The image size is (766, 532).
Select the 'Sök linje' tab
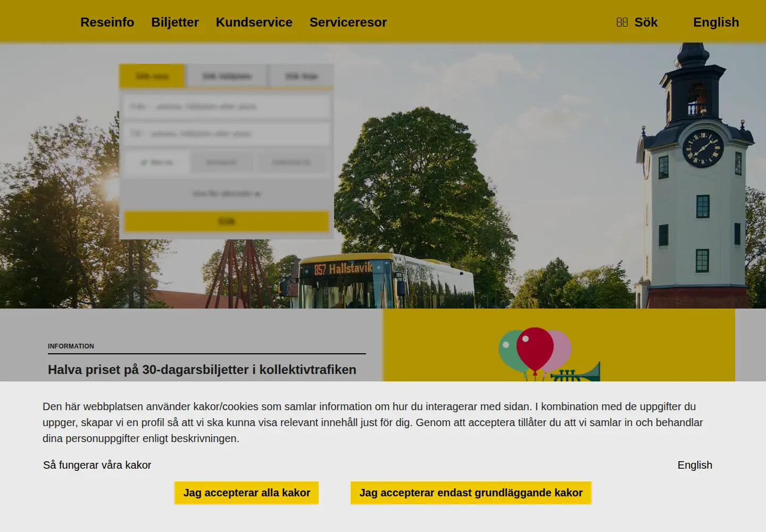[x=301, y=76]
